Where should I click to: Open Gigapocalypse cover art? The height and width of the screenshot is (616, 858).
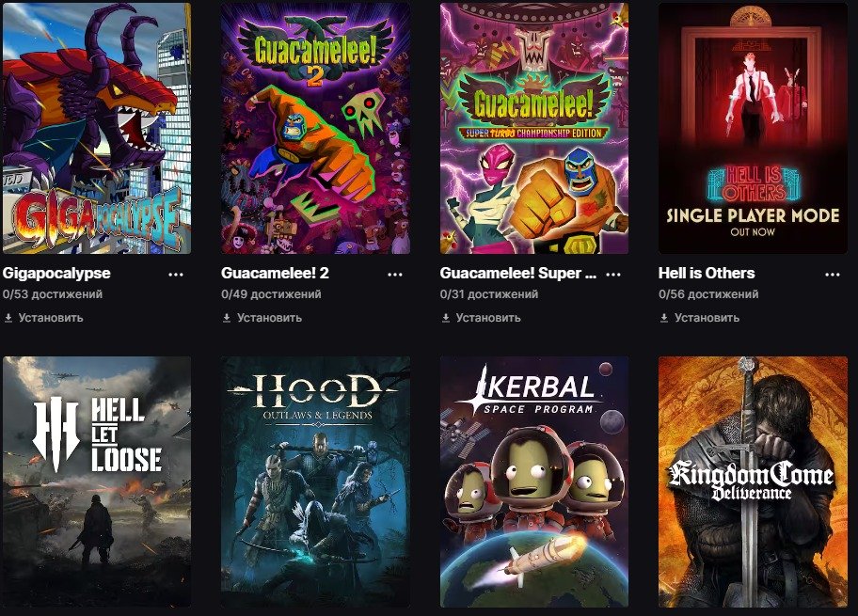pos(97,128)
